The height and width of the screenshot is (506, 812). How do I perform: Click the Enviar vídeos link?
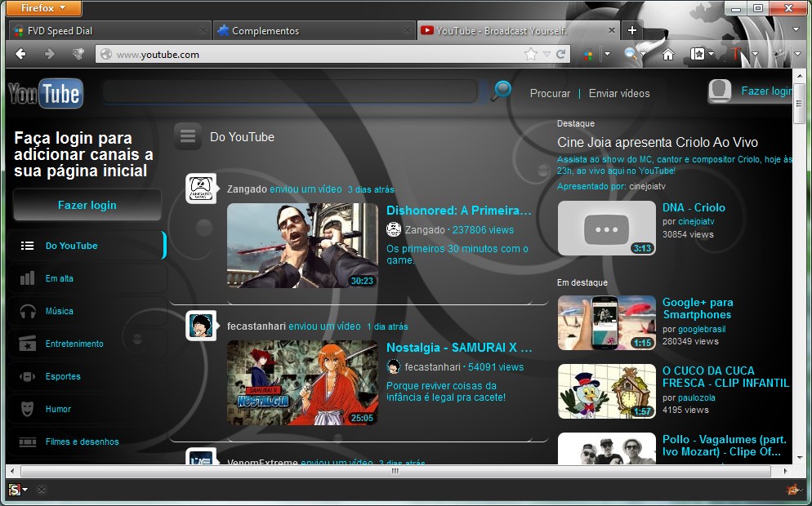pyautogui.click(x=619, y=93)
